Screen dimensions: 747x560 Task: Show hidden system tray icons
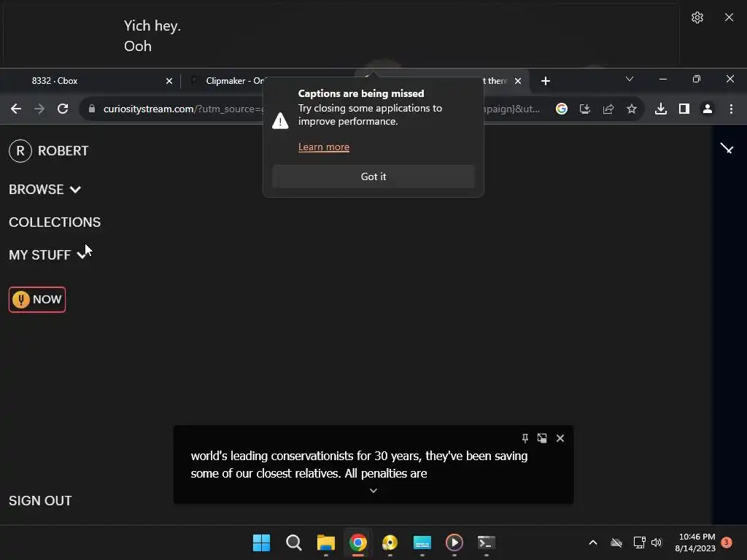tap(593, 542)
